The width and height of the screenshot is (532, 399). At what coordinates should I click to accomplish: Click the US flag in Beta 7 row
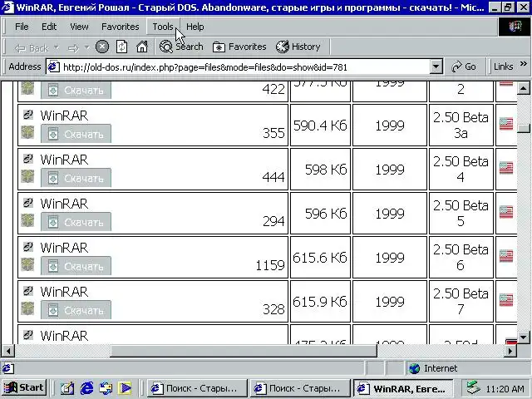[506, 300]
